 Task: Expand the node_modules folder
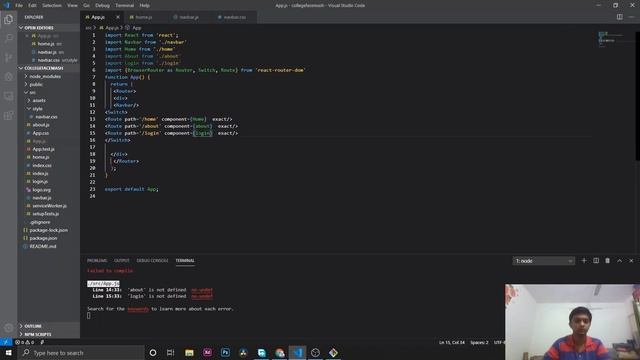(45, 76)
